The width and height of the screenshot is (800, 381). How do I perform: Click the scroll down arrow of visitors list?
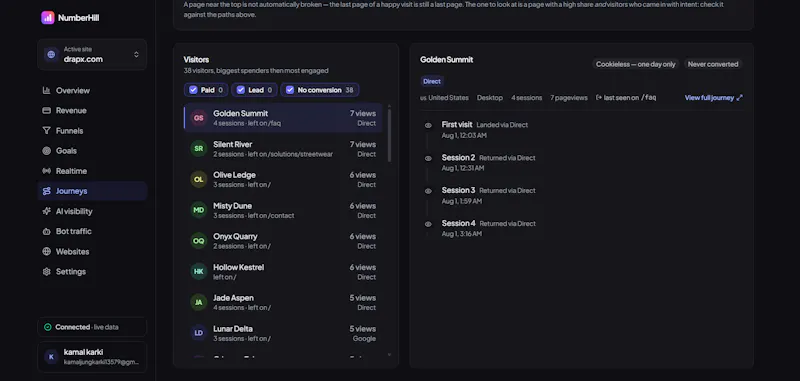[x=390, y=354]
